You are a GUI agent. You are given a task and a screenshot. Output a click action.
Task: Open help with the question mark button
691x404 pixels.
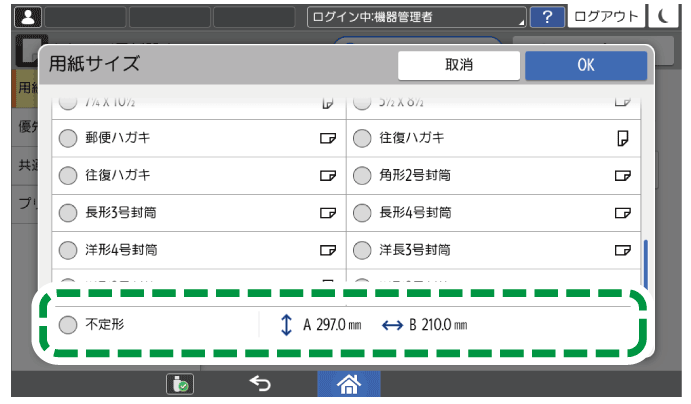[547, 17]
